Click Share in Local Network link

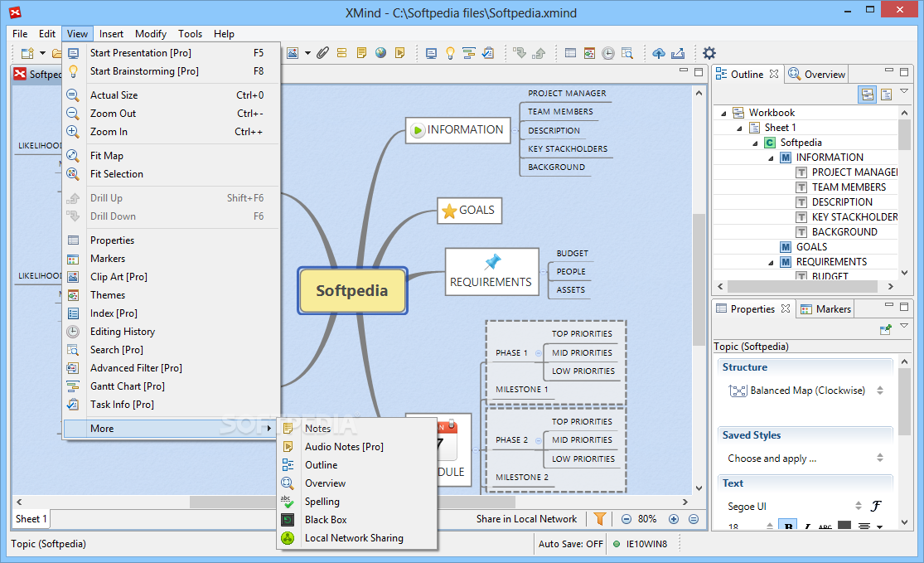(x=526, y=519)
